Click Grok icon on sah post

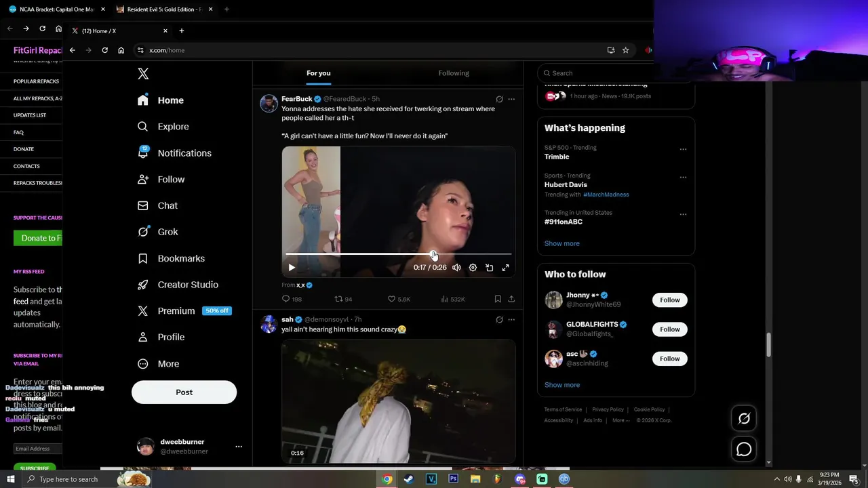499,320
